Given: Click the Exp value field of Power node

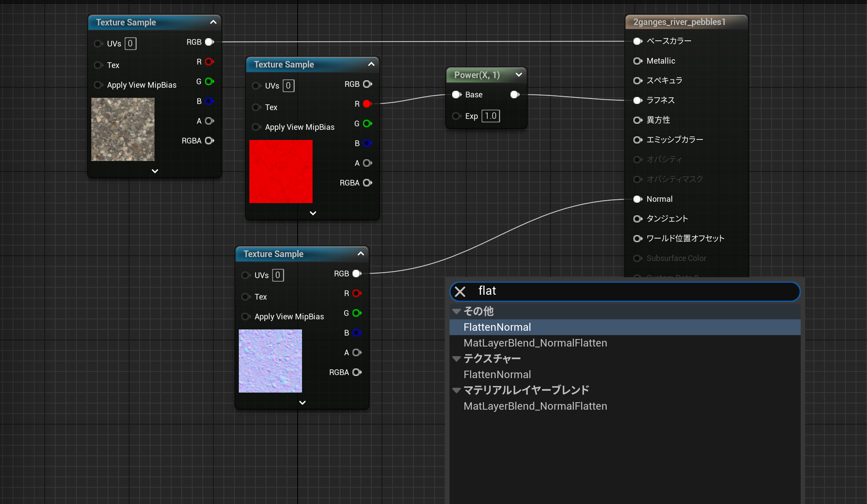Looking at the screenshot, I should (x=490, y=116).
